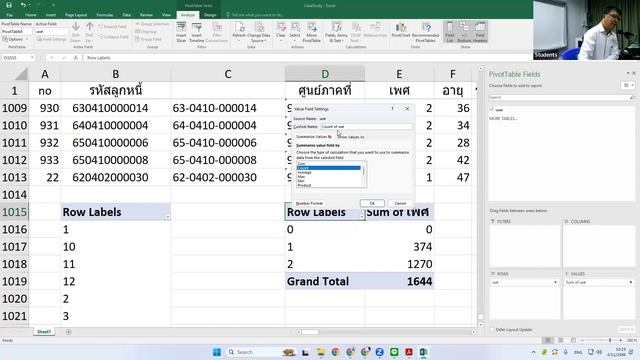
Task: Open the Page Layout ribbon tab
Action: [76, 15]
